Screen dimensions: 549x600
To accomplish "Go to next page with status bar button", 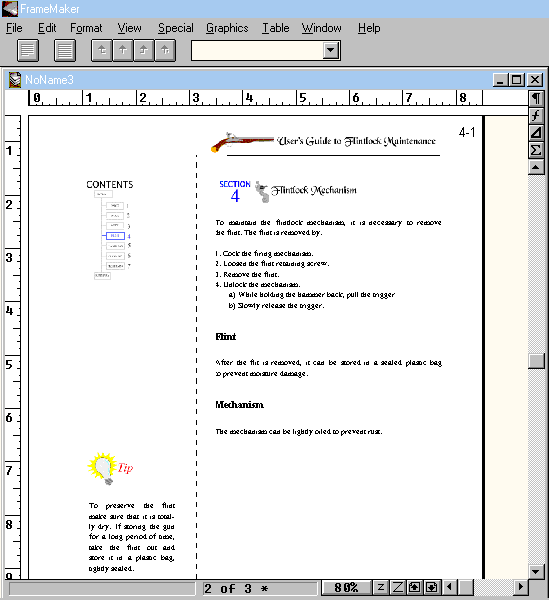I will pyautogui.click(x=432, y=587).
